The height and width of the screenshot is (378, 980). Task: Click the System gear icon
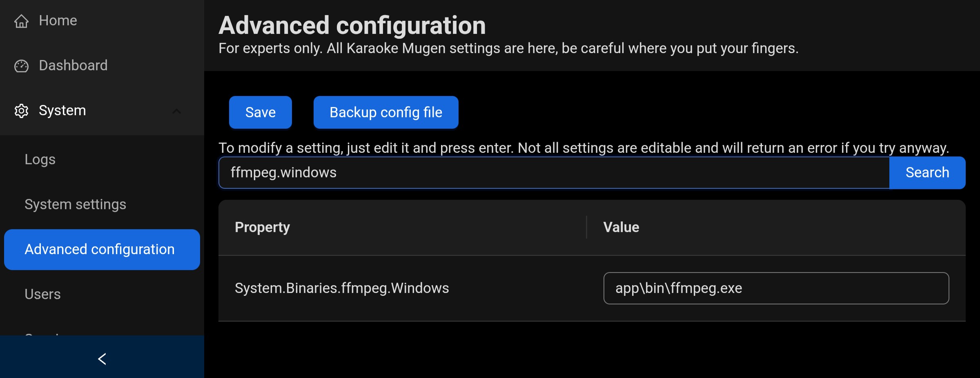21,111
